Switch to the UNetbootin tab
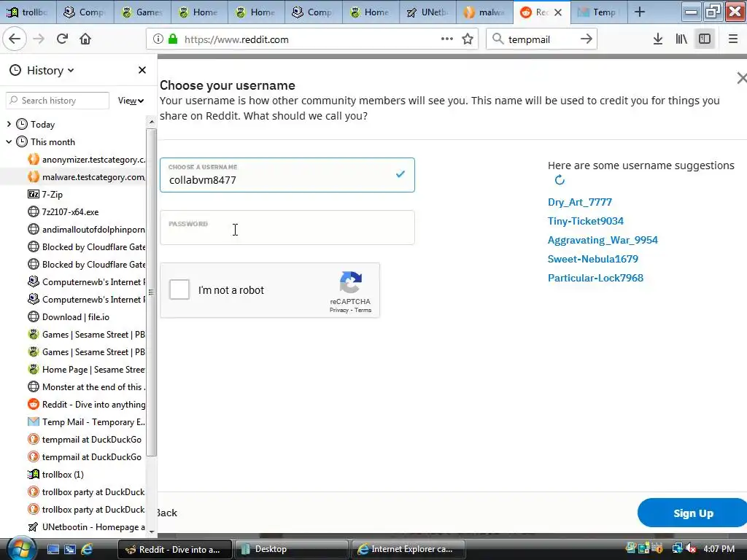This screenshot has width=747, height=560. click(x=427, y=12)
